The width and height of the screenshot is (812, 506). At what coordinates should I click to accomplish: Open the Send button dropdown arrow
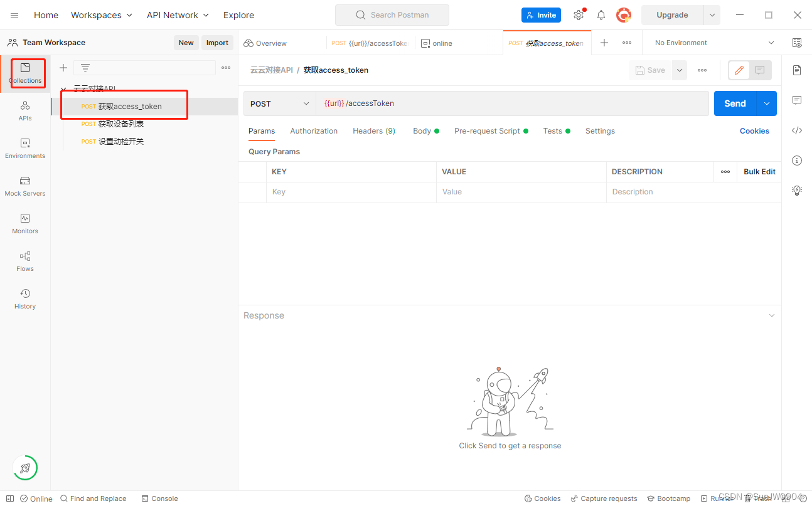767,103
